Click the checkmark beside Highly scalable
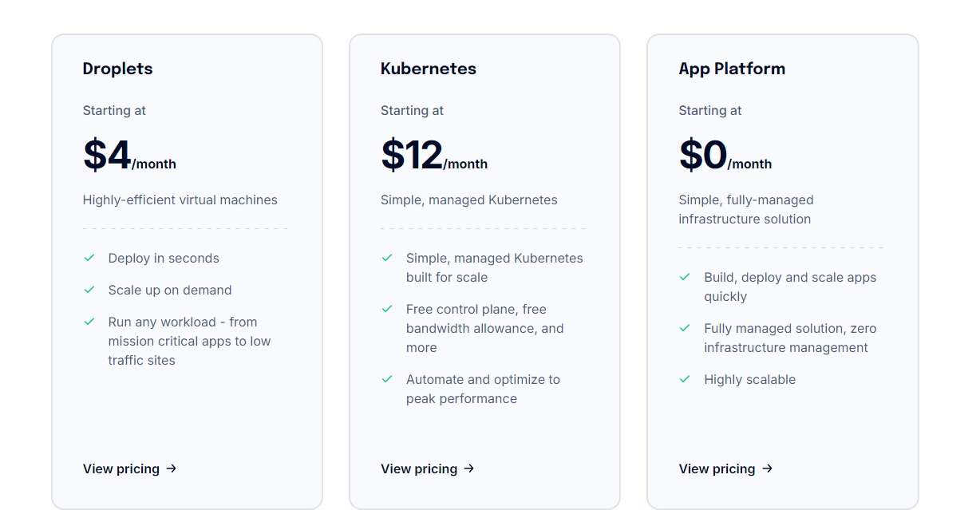Screen dimensions: 980x510 point(685,379)
